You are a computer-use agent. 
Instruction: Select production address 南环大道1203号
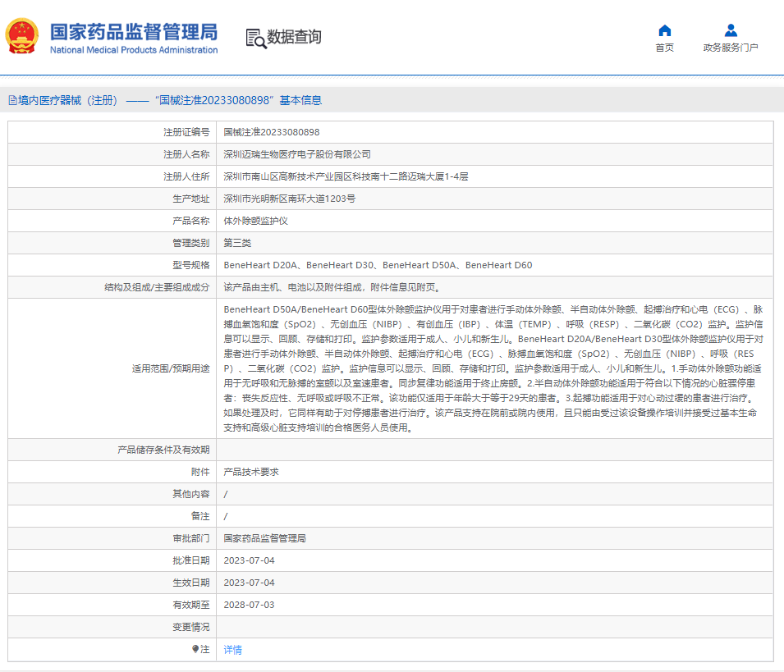pyautogui.click(x=290, y=199)
